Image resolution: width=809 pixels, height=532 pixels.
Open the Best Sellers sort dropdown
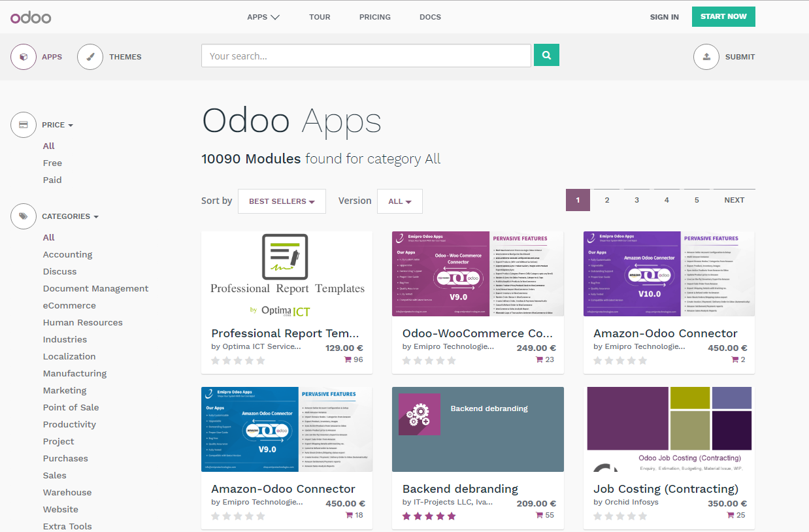tap(282, 201)
